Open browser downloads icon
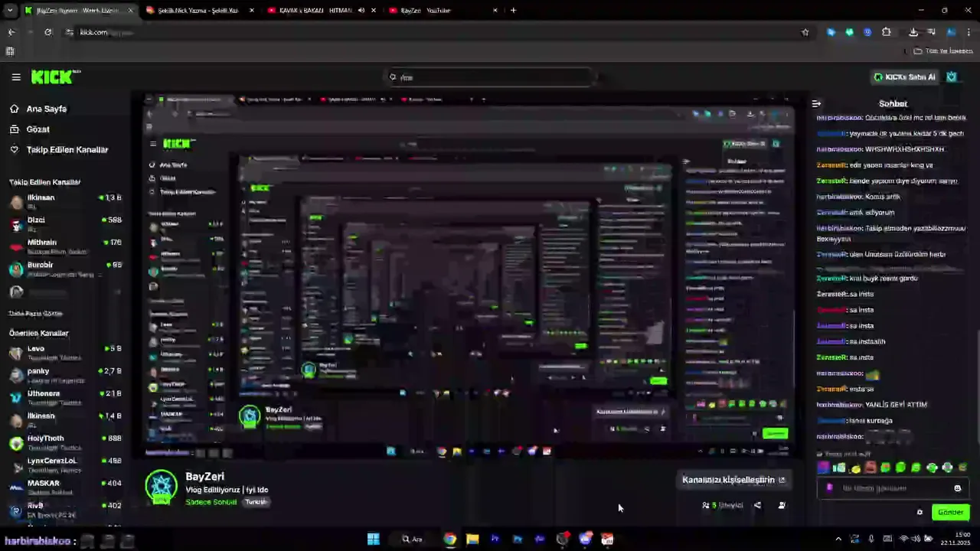Viewport: 980px width, 551px height. tap(913, 32)
